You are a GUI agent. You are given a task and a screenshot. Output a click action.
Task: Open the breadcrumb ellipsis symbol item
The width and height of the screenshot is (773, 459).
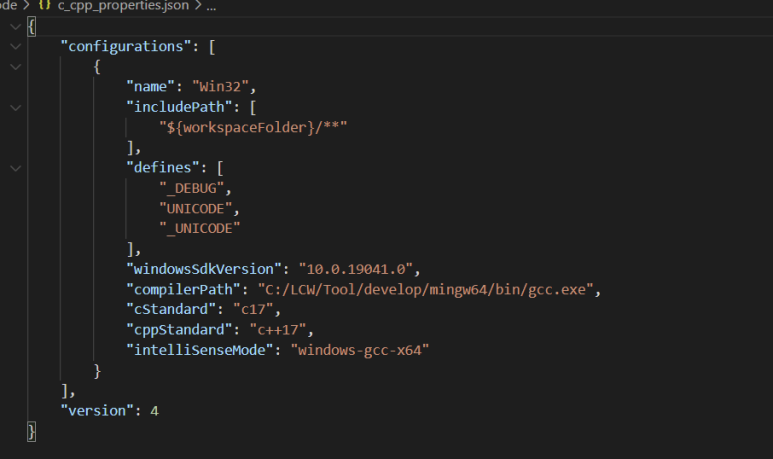[211, 7]
